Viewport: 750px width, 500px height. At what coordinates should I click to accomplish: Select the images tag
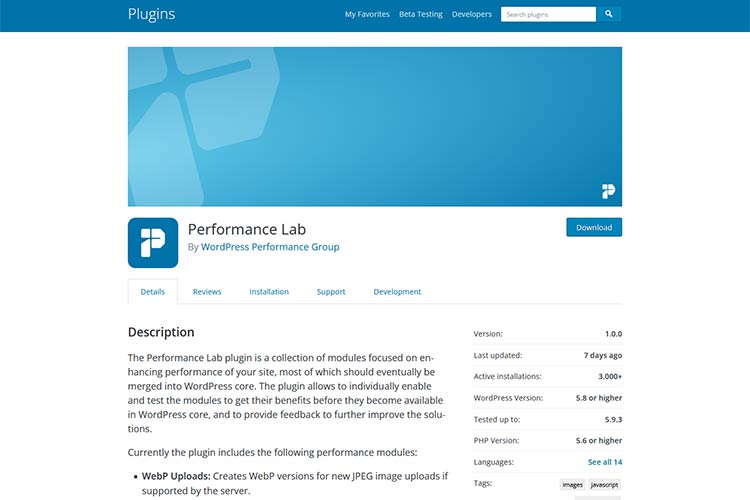tap(573, 484)
